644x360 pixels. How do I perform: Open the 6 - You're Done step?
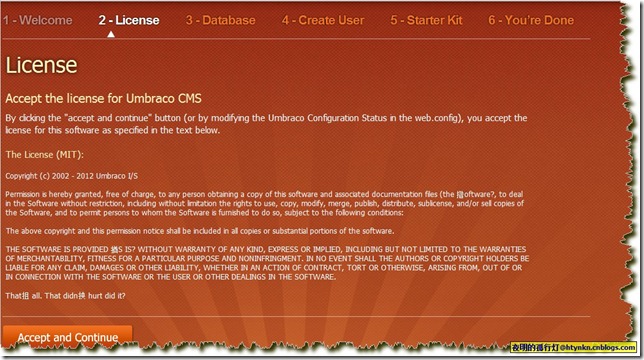click(x=531, y=20)
